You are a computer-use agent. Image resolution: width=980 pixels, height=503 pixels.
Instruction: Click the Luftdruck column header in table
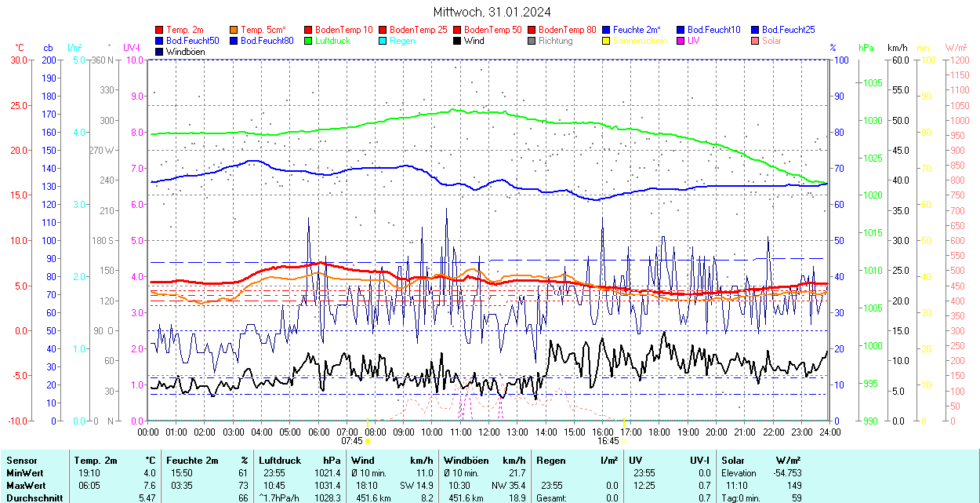pyautogui.click(x=280, y=461)
